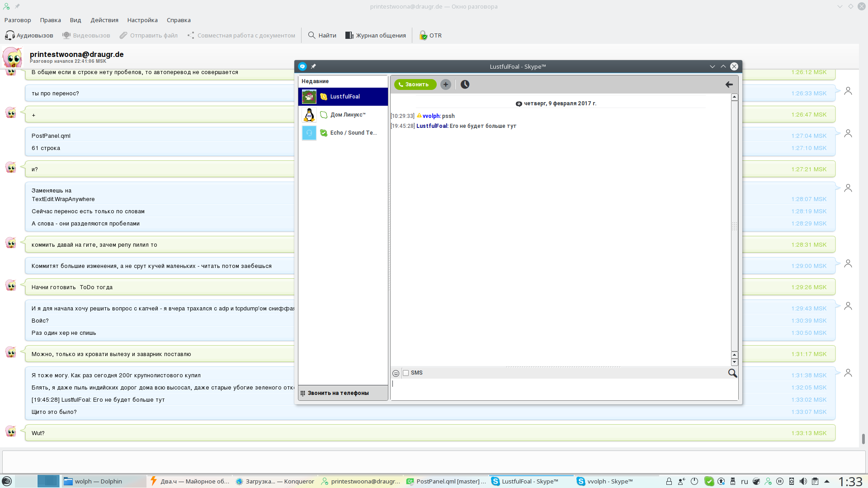Click Отправить файл paperclip button
The height and width of the screenshot is (488, 868).
[149, 35]
